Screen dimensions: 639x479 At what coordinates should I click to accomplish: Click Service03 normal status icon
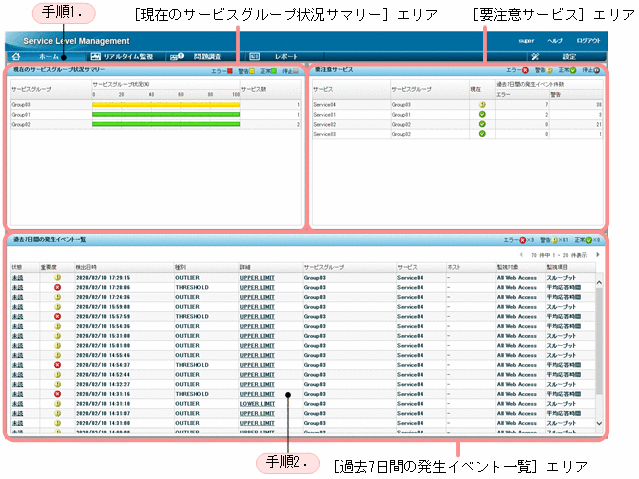point(482,134)
